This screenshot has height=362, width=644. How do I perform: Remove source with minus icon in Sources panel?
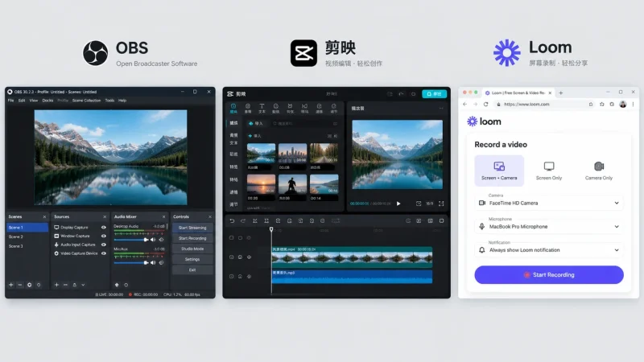[65, 285]
